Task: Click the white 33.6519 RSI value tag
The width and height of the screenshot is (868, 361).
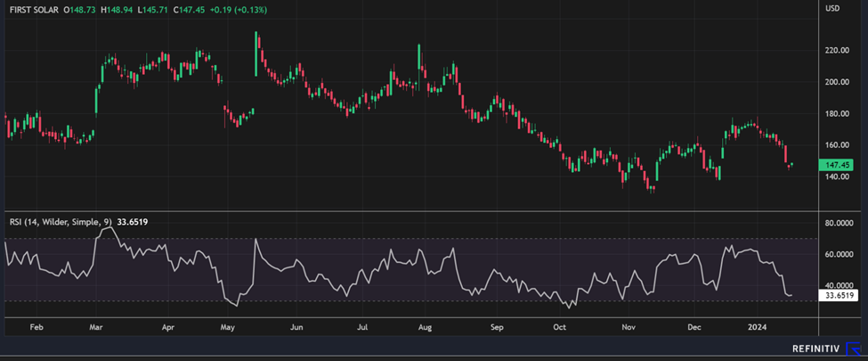Action: [840, 295]
